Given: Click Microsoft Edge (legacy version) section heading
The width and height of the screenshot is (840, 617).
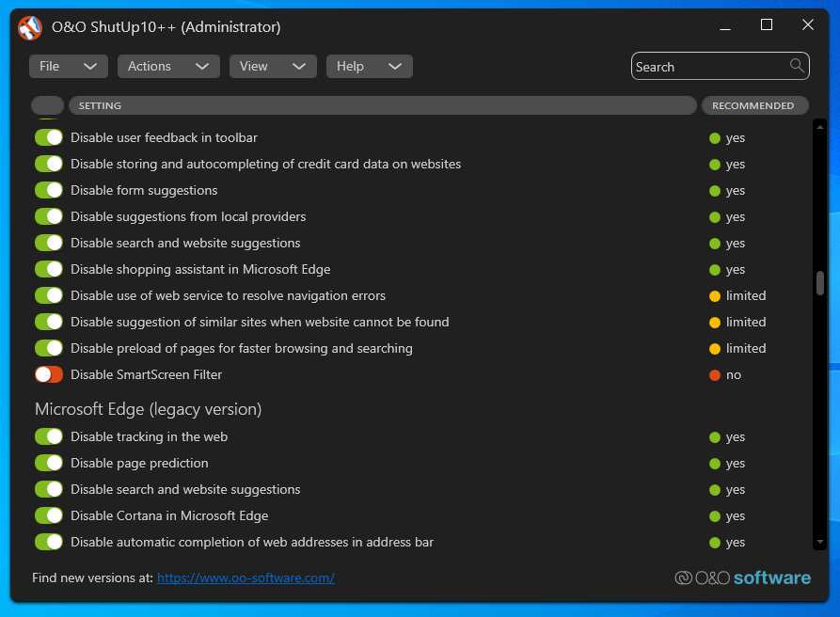Looking at the screenshot, I should click(149, 409).
